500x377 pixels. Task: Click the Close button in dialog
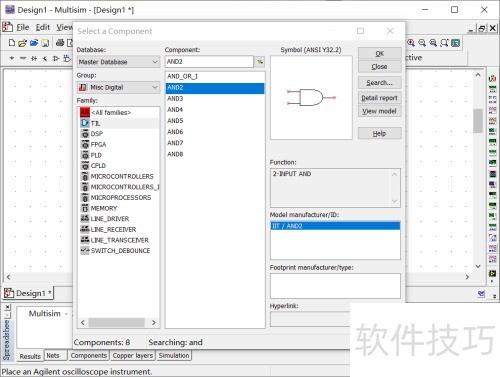coord(379,67)
